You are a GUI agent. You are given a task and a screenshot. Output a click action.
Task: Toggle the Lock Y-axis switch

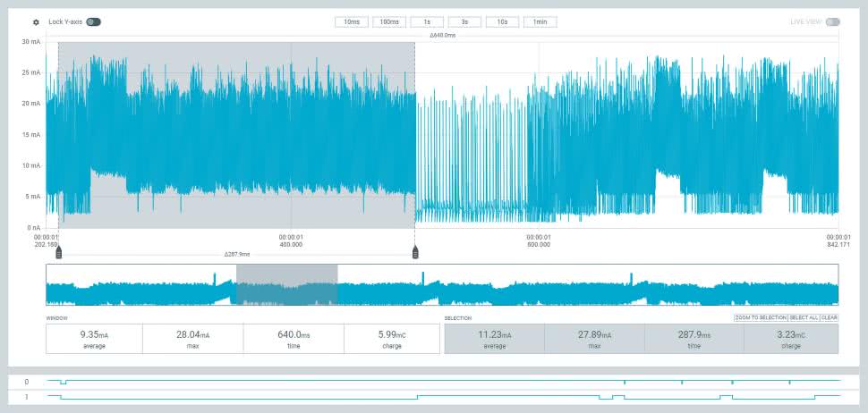pos(93,21)
